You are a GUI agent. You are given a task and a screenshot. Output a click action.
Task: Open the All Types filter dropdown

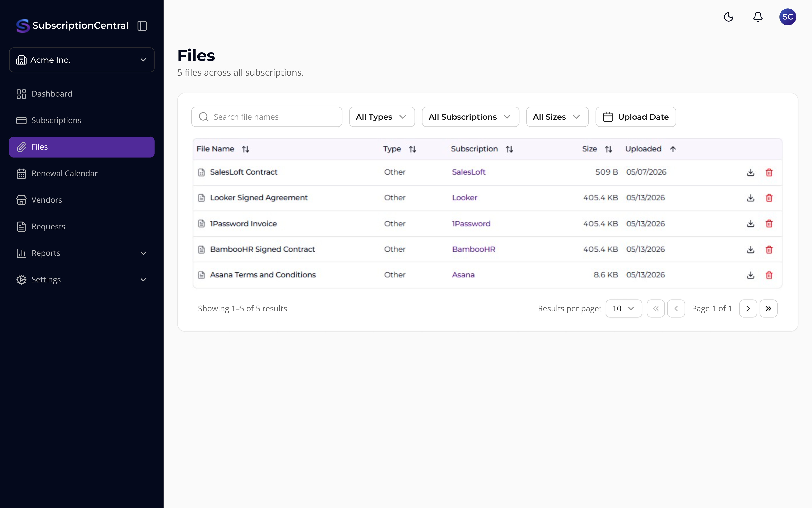(x=382, y=117)
